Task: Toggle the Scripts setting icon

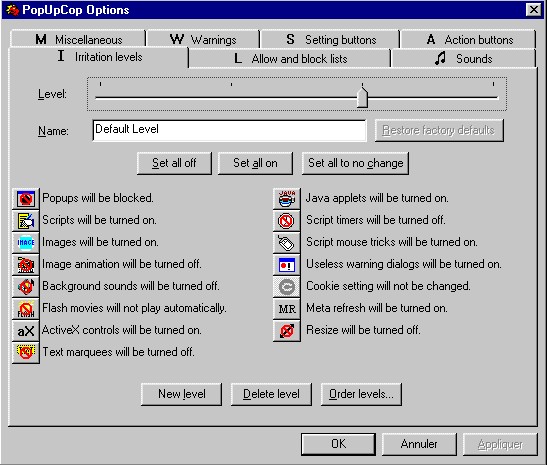Action: [x=26, y=221]
